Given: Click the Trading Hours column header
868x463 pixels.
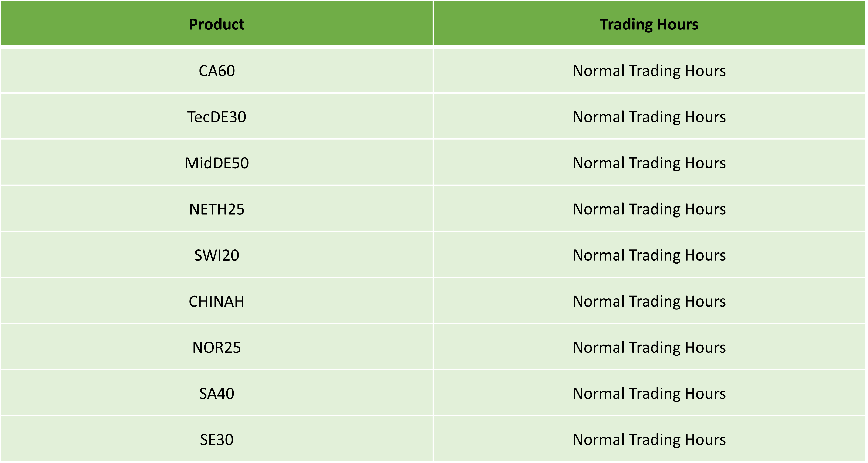Looking at the screenshot, I should [649, 23].
